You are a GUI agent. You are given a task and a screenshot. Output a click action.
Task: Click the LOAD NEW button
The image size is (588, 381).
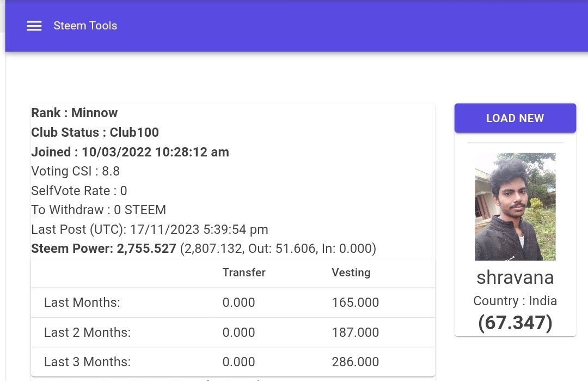click(x=515, y=118)
